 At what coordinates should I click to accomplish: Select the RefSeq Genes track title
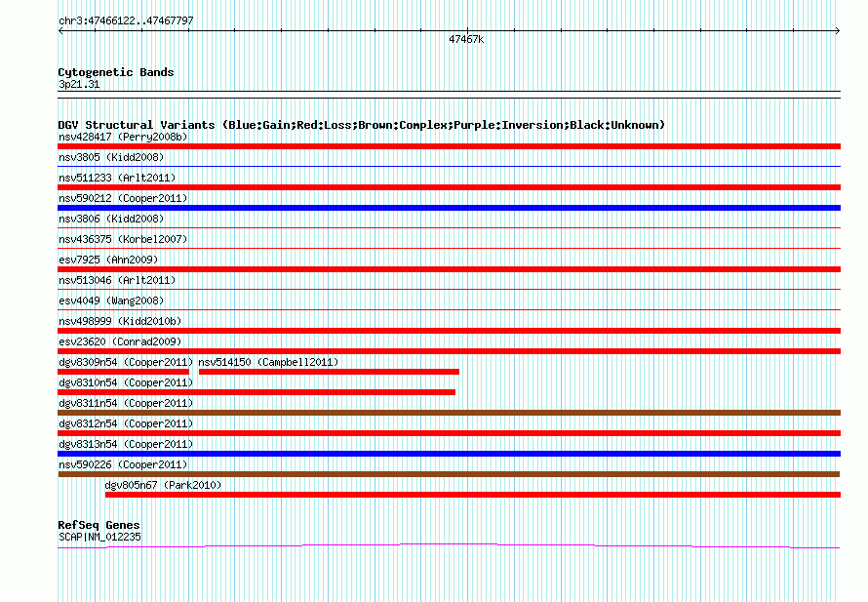[x=99, y=525]
